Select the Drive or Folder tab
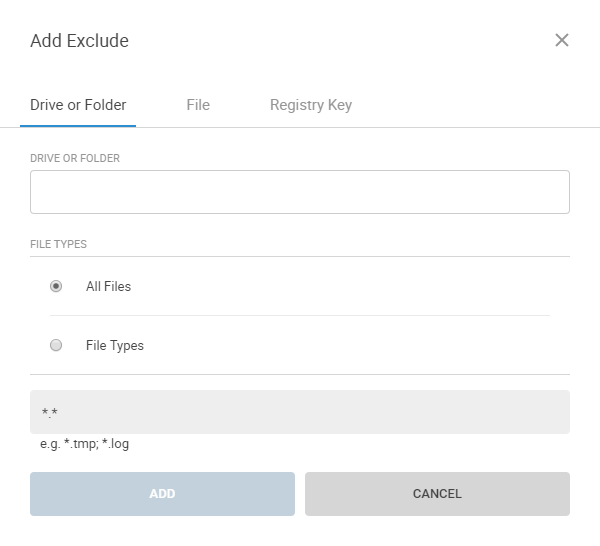 [78, 105]
